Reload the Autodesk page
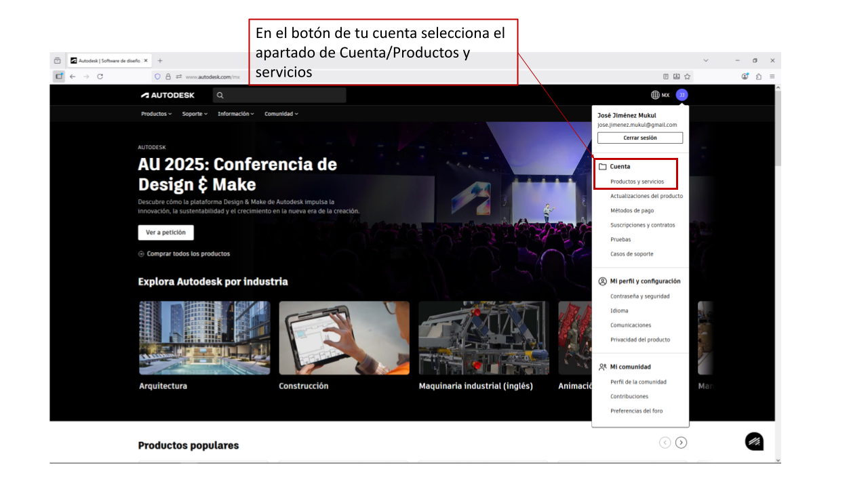Viewport: 868px width, 488px height. [x=100, y=77]
